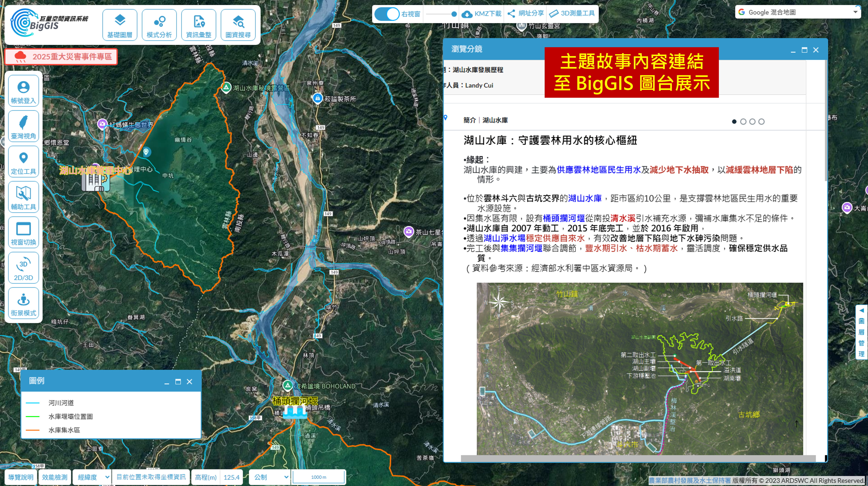Select the second story page dot
The image size is (868, 486).
click(x=743, y=121)
